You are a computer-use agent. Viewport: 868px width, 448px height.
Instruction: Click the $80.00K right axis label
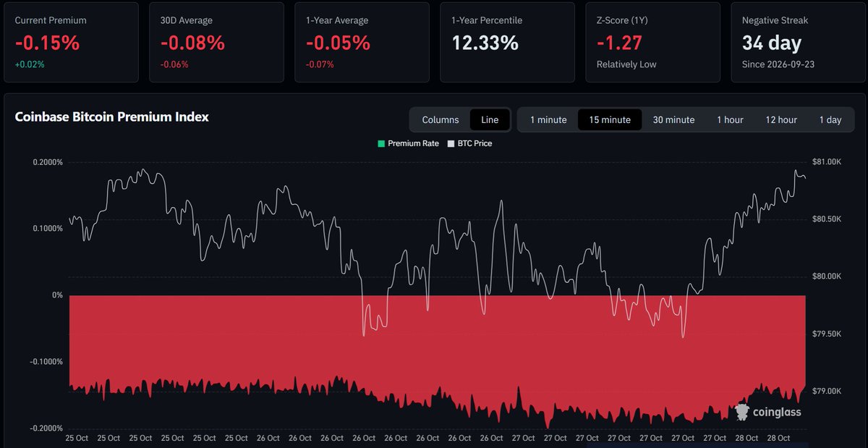point(826,276)
